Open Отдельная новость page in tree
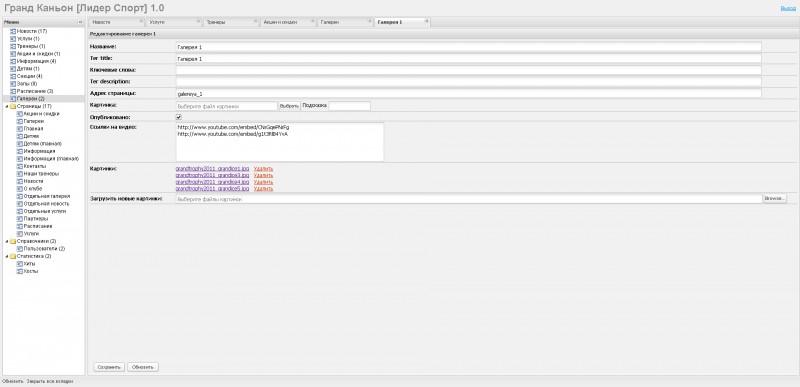 pos(46,203)
